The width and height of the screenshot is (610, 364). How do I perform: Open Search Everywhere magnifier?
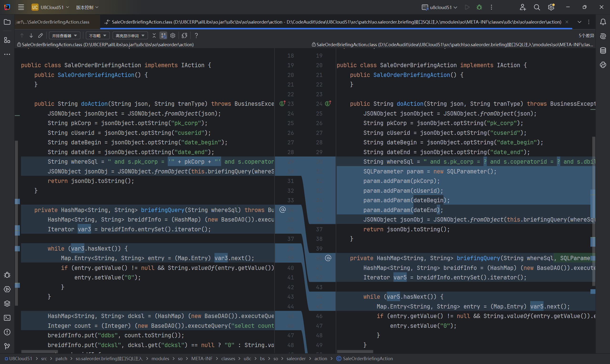pos(537,7)
